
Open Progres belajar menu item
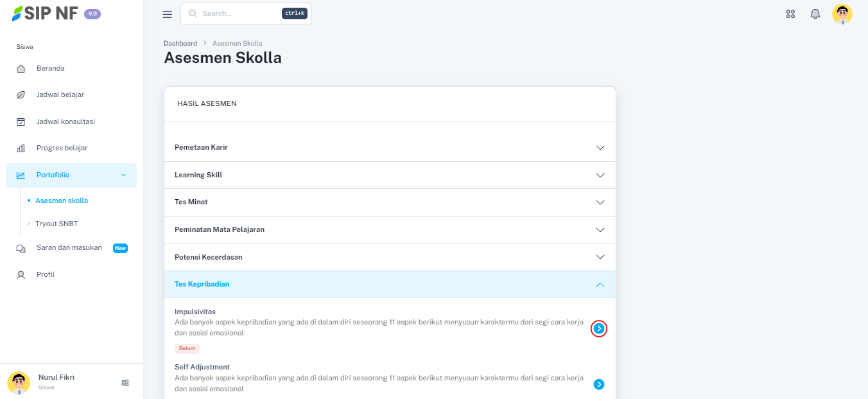[62, 148]
